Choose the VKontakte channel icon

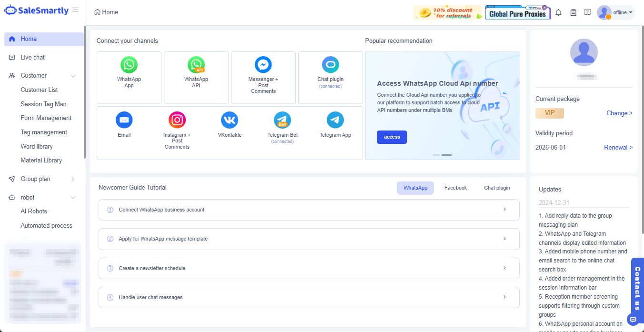(x=230, y=120)
